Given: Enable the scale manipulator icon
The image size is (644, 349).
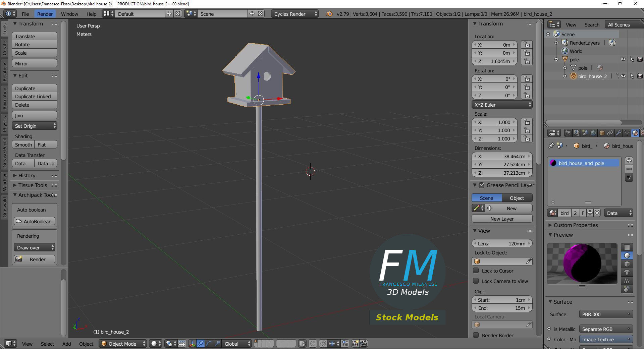Looking at the screenshot, I should coord(217,344).
